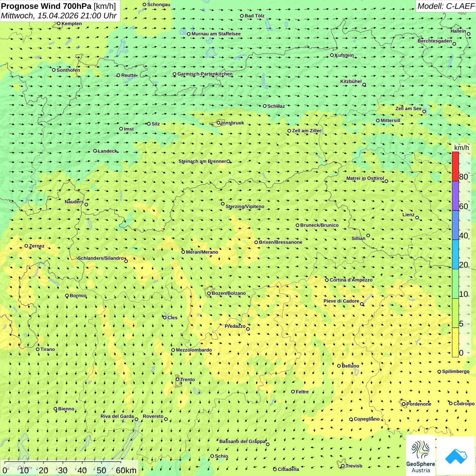The height and width of the screenshot is (476, 476).
Task: Click the purple 60 km/h legend color
Action: 455,196
